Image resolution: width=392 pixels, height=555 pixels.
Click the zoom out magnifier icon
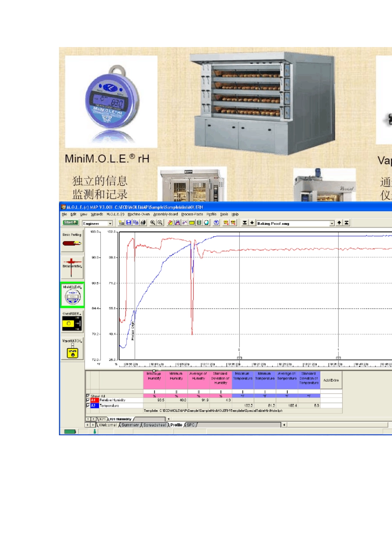point(160,223)
